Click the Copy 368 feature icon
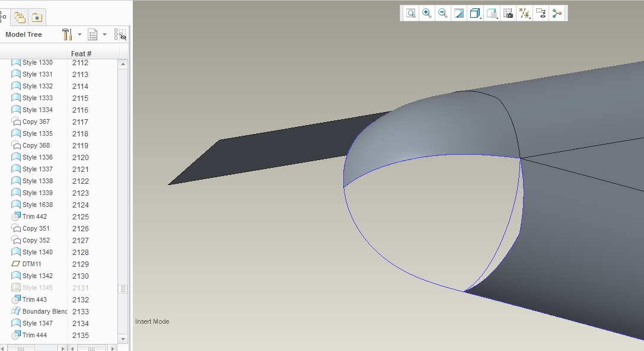644x351 pixels. [x=15, y=145]
